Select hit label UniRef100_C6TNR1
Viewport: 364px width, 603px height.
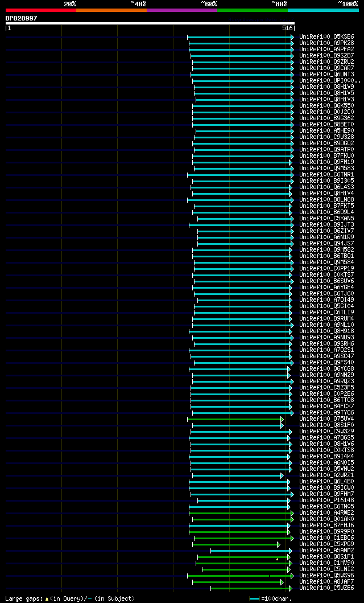tap(327, 175)
